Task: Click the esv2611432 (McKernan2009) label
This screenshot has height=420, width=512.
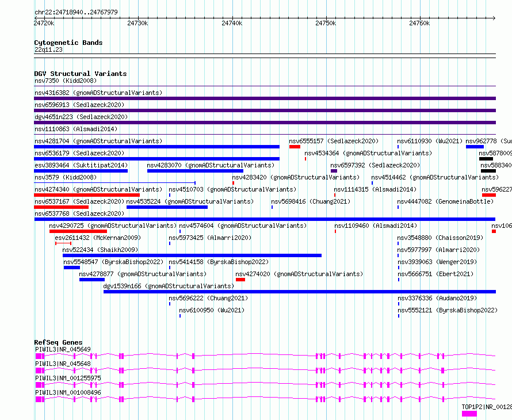Action: click(x=98, y=238)
